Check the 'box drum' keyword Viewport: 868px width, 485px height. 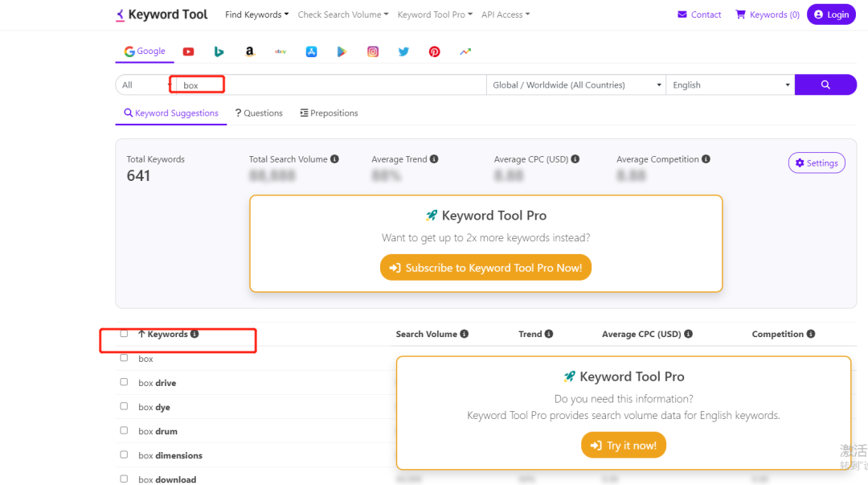(124, 430)
